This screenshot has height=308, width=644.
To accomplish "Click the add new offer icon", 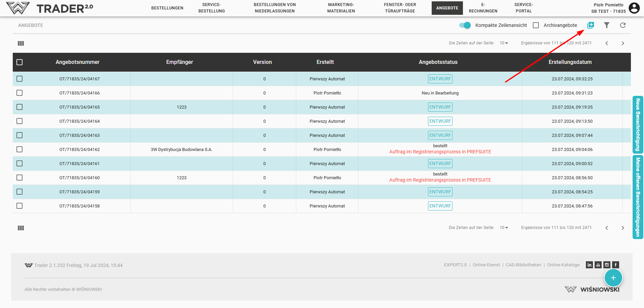I will (x=590, y=25).
